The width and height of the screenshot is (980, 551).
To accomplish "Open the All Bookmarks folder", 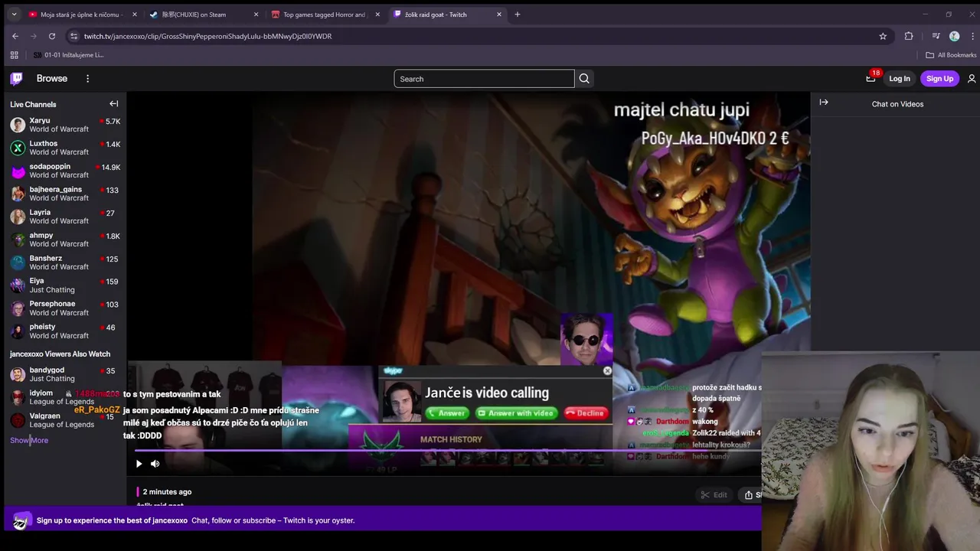I will 951,55.
